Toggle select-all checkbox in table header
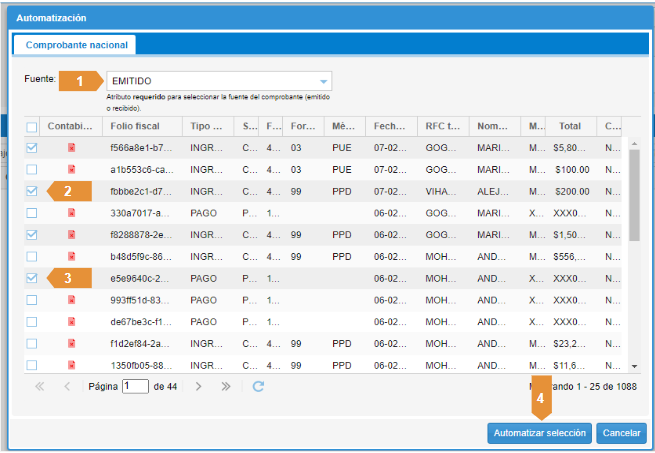This screenshot has height=453, width=655. pos(32,127)
